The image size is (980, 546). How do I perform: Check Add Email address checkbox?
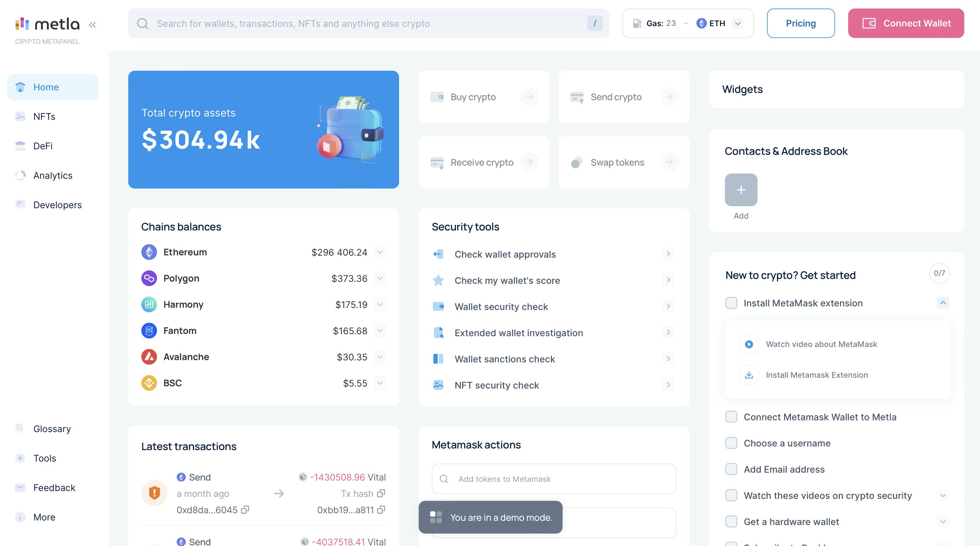coord(731,469)
